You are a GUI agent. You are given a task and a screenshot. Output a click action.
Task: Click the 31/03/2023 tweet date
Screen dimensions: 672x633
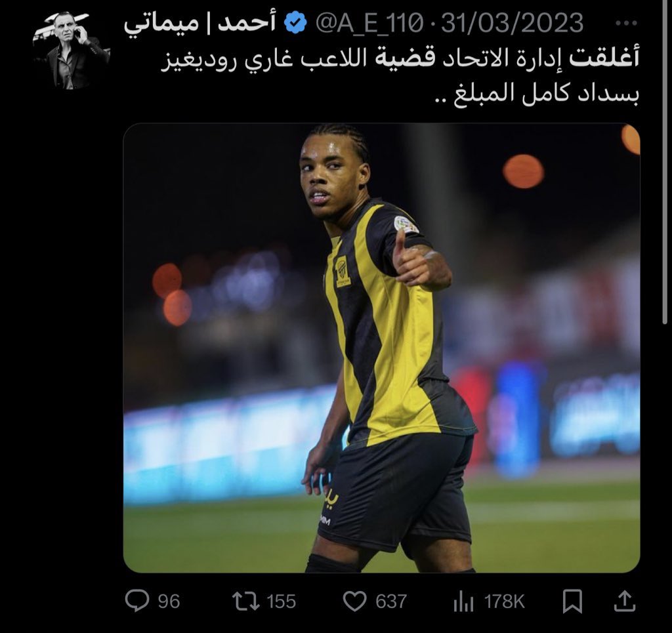tap(512, 23)
